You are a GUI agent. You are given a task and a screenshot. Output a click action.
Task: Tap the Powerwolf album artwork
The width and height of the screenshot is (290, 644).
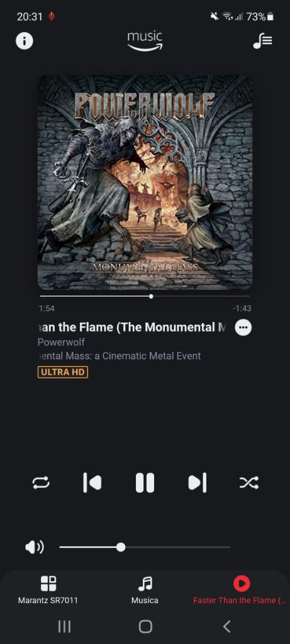point(145,182)
